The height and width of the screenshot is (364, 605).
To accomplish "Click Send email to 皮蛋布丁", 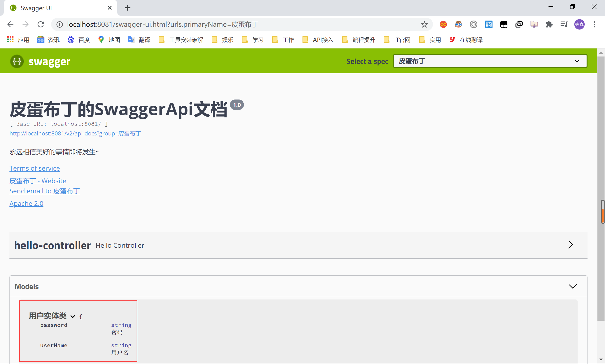I will [x=44, y=190].
